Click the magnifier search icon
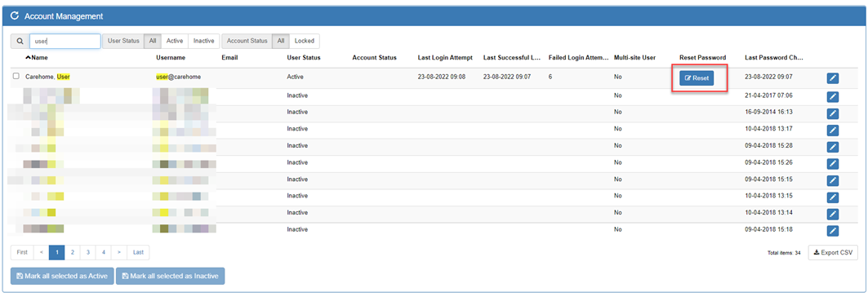This screenshot has height=297, width=868. [x=20, y=41]
